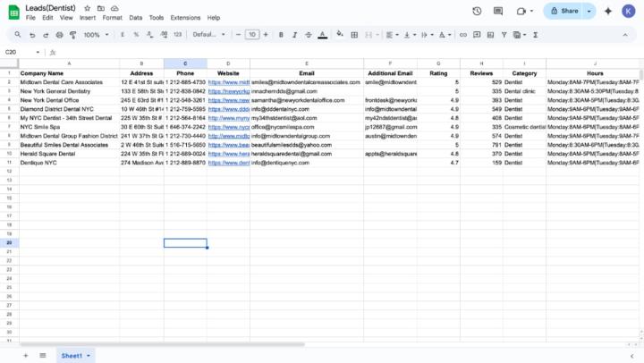Open the font family dropdown

[208, 35]
